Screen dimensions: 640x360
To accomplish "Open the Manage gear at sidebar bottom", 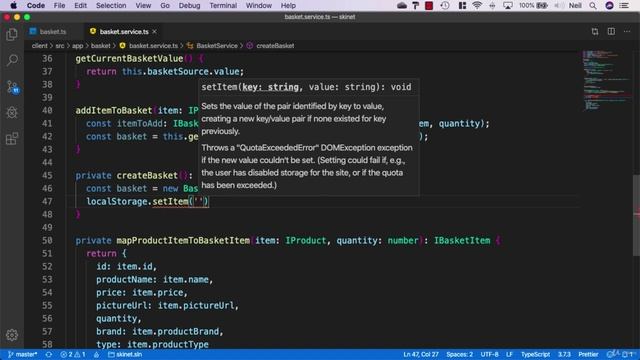I will pos(12,335).
